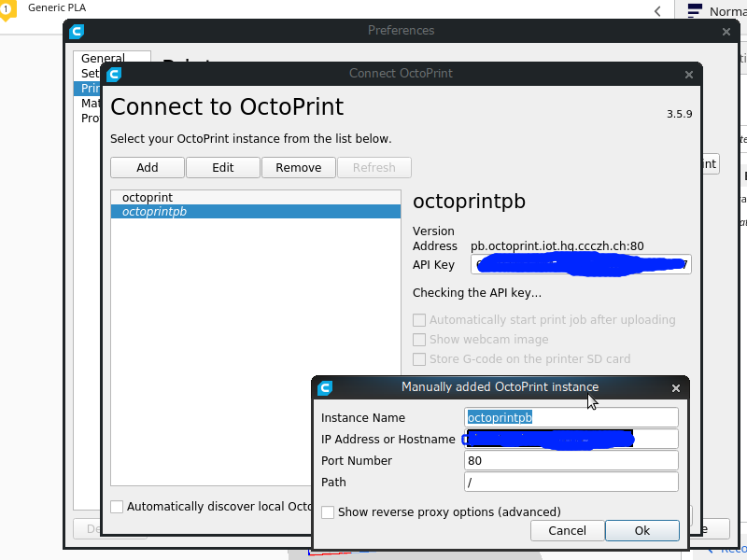
Task: Click the Refresh button
Action: (374, 167)
